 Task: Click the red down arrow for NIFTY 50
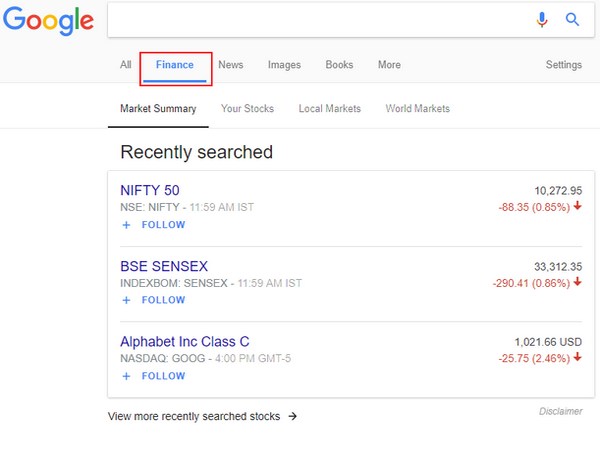tap(578, 207)
